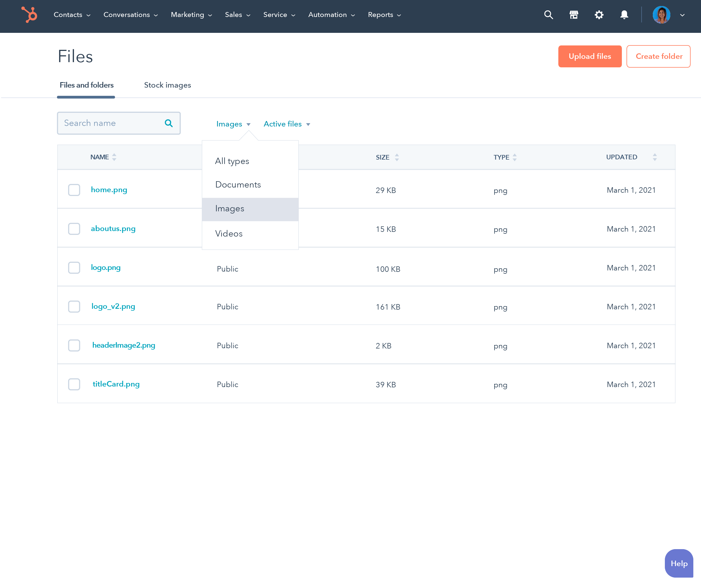This screenshot has width=701, height=588.
Task: Click the search icon in Search name field
Action: [x=169, y=123]
